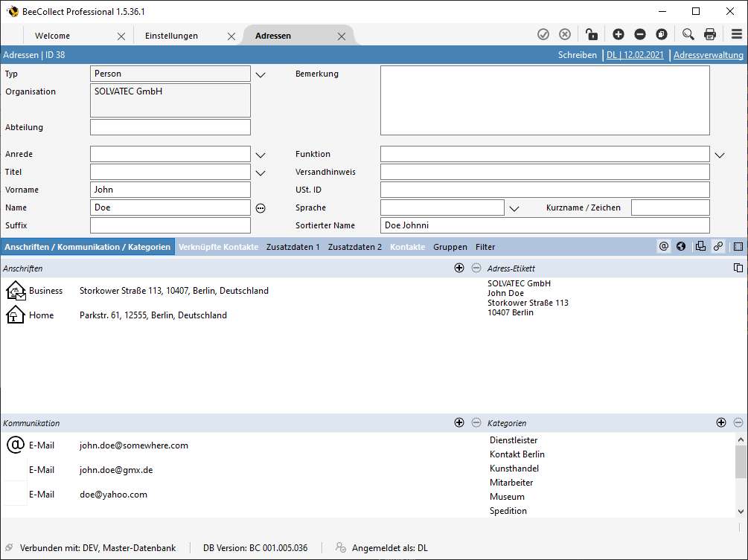Expand the Typ dropdown
Screen dimensions: 748x560
pos(260,74)
